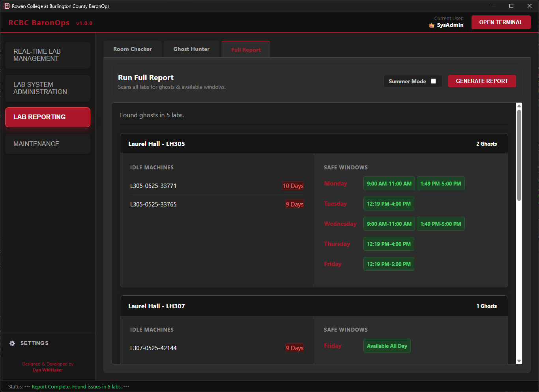Screen dimensions: 539x392
Task: Click the RCBC BaronOps header logo
Action: 39,23
